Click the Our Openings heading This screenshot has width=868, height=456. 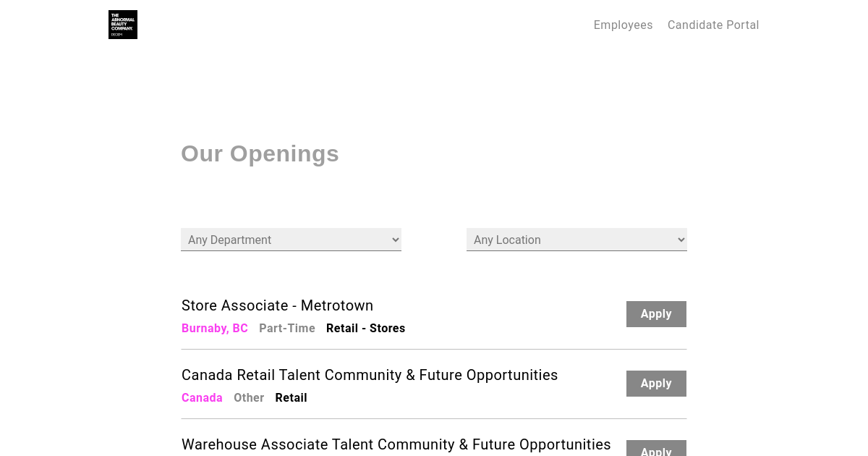tap(260, 153)
